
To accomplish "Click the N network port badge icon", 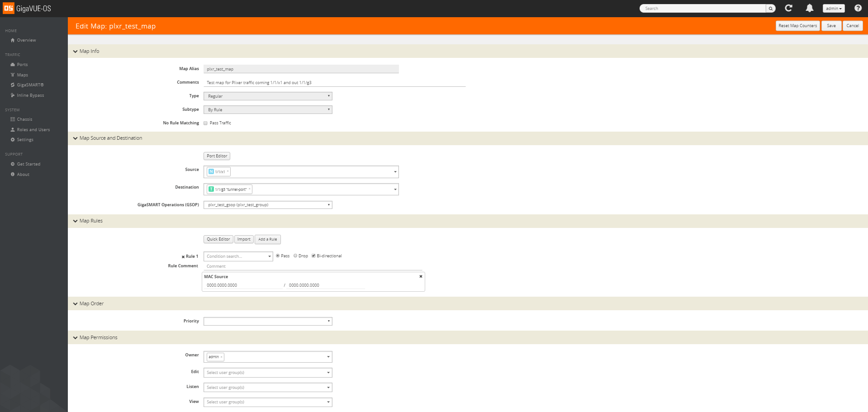I will pos(211,171).
